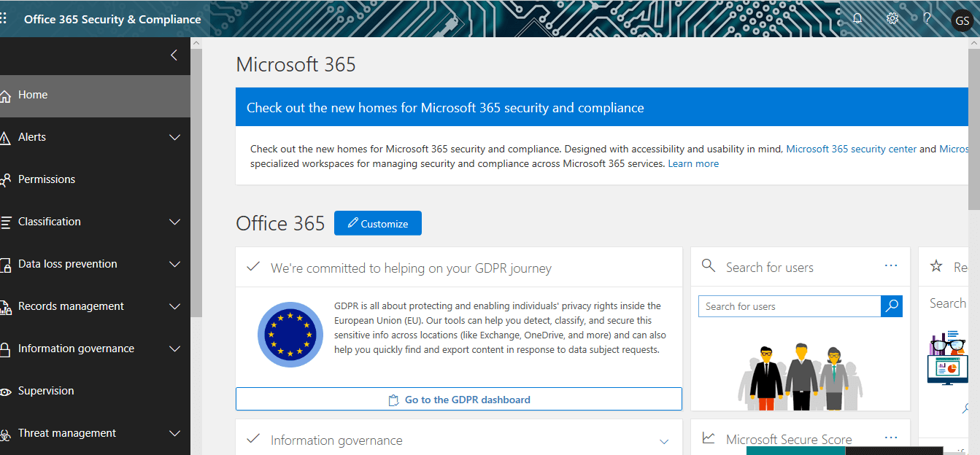
Task: Click in the Search for users field
Action: point(790,306)
